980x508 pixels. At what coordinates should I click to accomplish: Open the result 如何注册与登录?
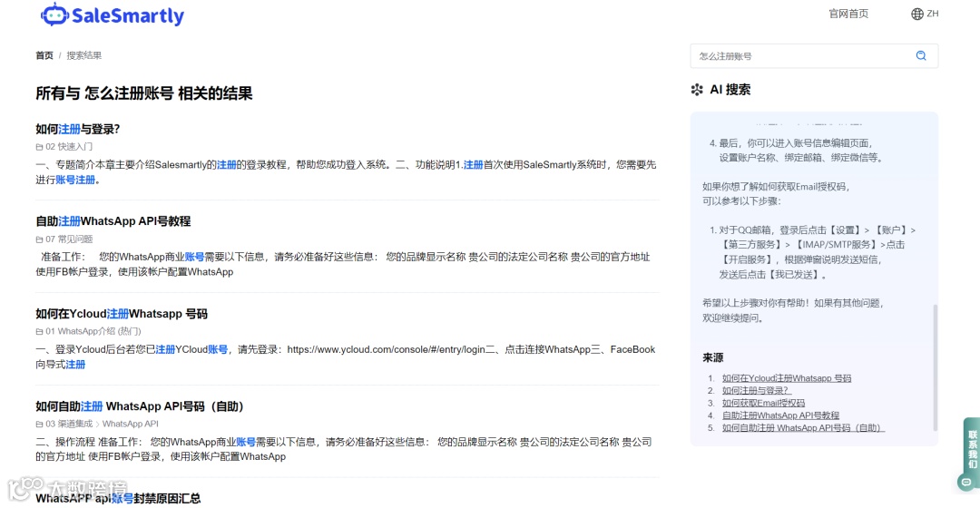click(77, 130)
